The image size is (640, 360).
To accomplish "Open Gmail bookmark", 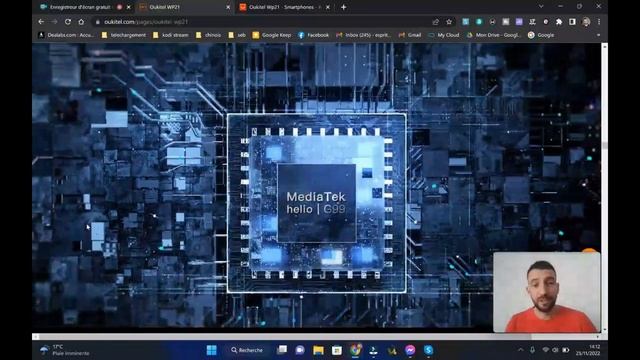I will [x=409, y=35].
